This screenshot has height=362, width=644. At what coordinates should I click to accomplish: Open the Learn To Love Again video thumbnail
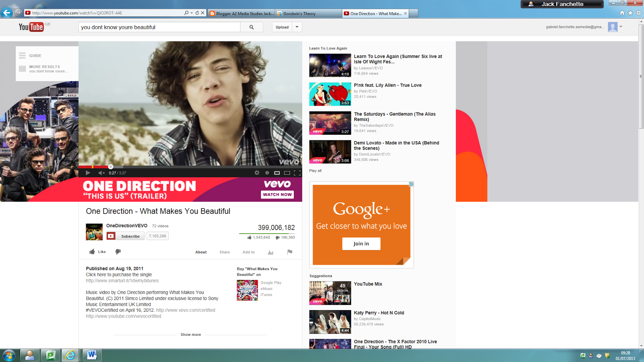(330, 65)
